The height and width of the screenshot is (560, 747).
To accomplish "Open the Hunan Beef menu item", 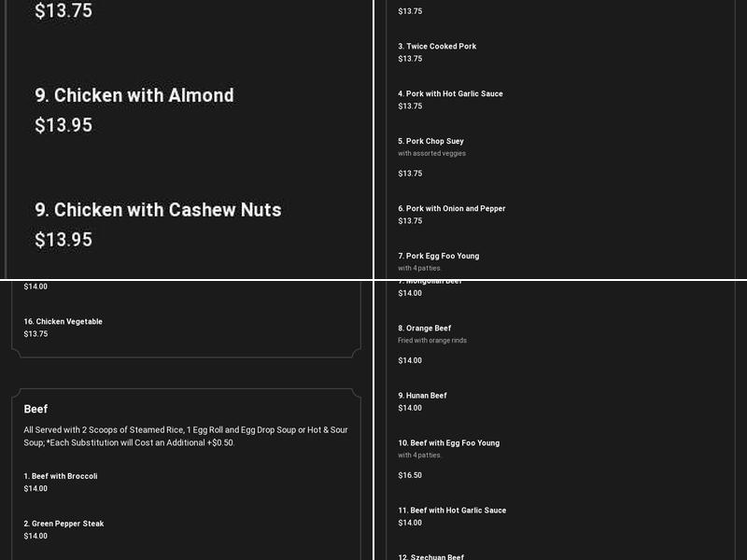I will [422, 395].
